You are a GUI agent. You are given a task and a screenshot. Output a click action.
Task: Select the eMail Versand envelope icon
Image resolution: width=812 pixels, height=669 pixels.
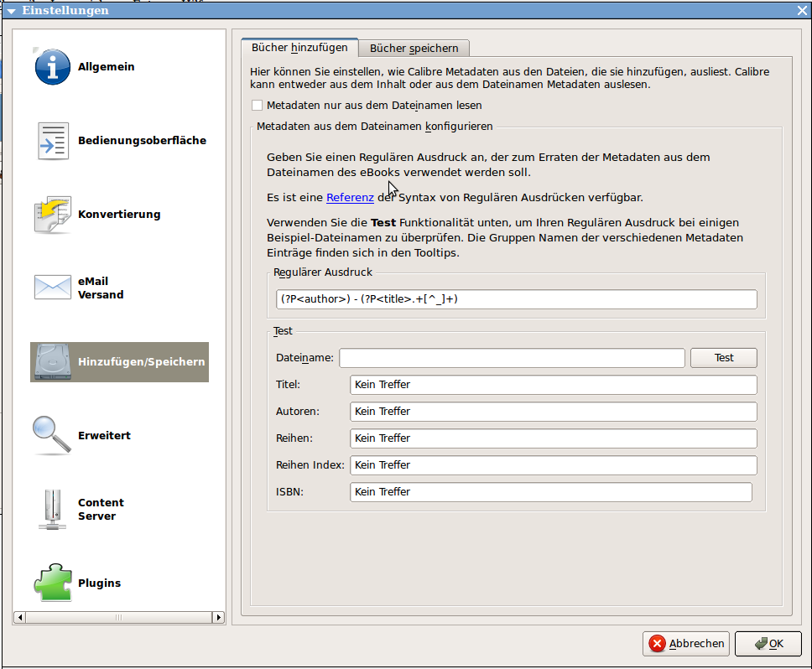pyautogui.click(x=52, y=288)
